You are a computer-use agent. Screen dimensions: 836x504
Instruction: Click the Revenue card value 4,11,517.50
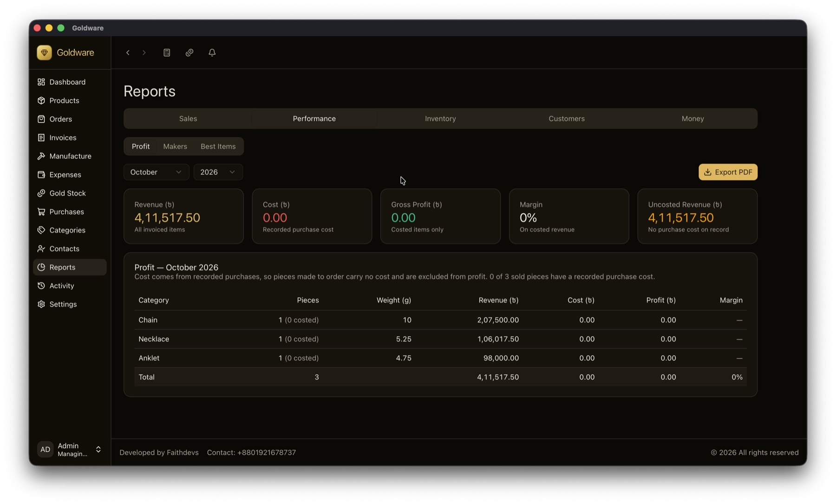click(167, 217)
